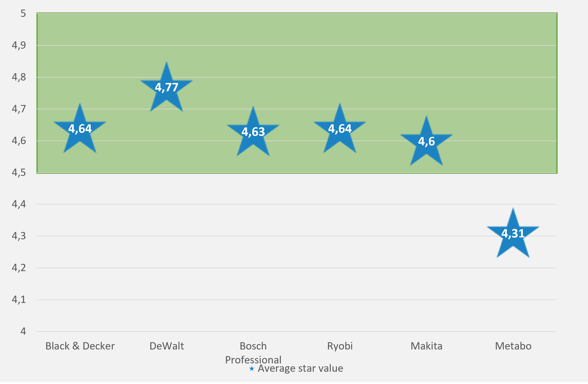588x384 pixels.
Task: Click the Bosch Professional axis label
Action: (x=253, y=353)
